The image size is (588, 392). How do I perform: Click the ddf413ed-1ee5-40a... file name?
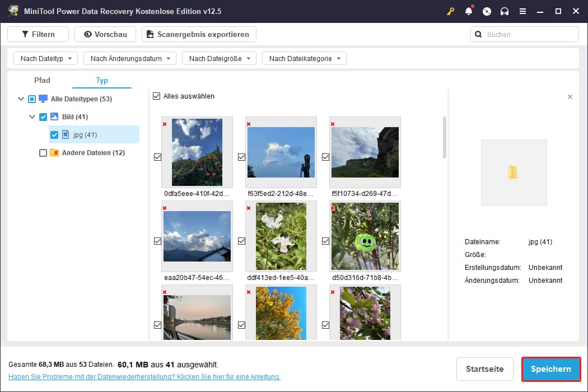click(x=281, y=278)
